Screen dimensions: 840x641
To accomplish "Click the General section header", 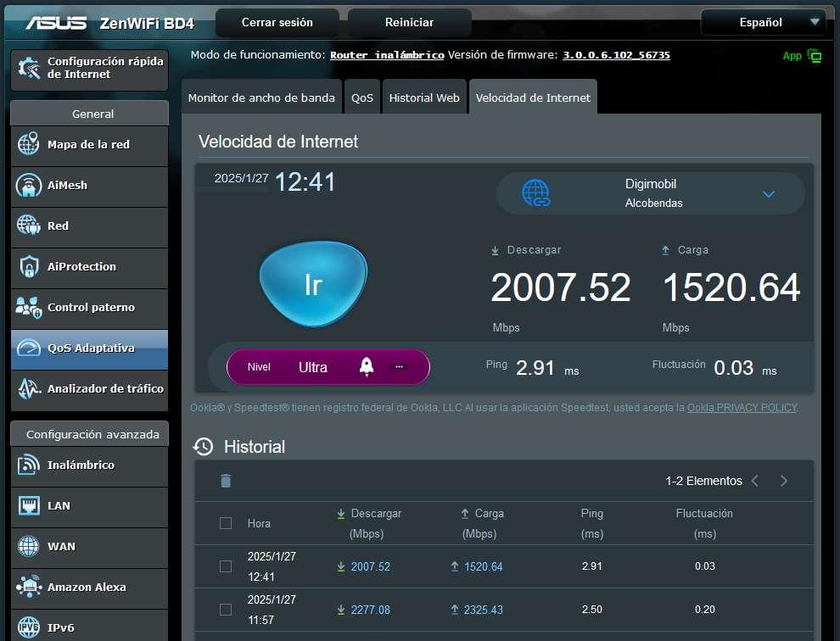I will click(x=89, y=114).
